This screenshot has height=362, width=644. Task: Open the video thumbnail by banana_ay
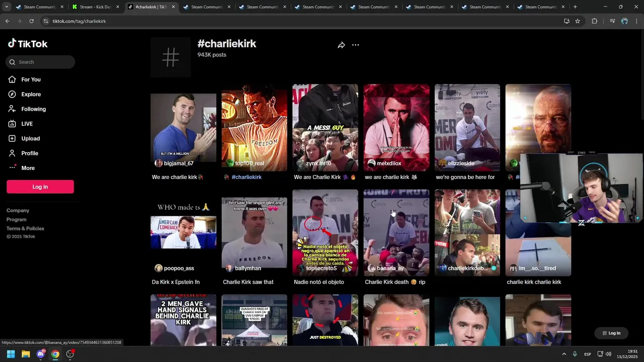click(396, 232)
